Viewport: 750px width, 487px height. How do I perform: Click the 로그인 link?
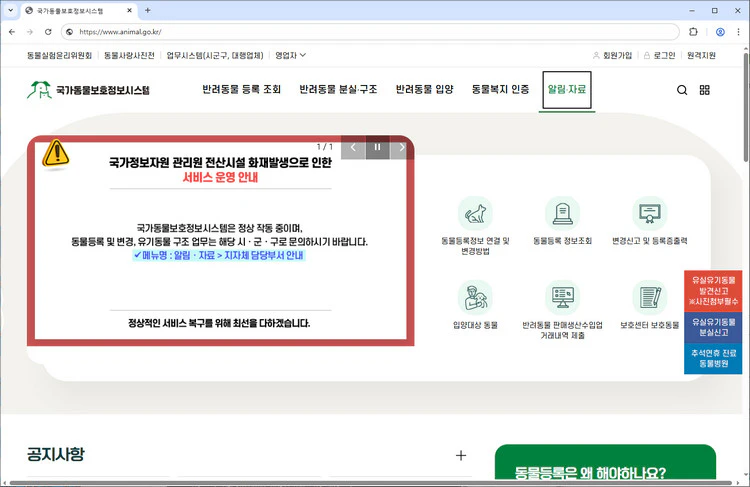coord(659,55)
